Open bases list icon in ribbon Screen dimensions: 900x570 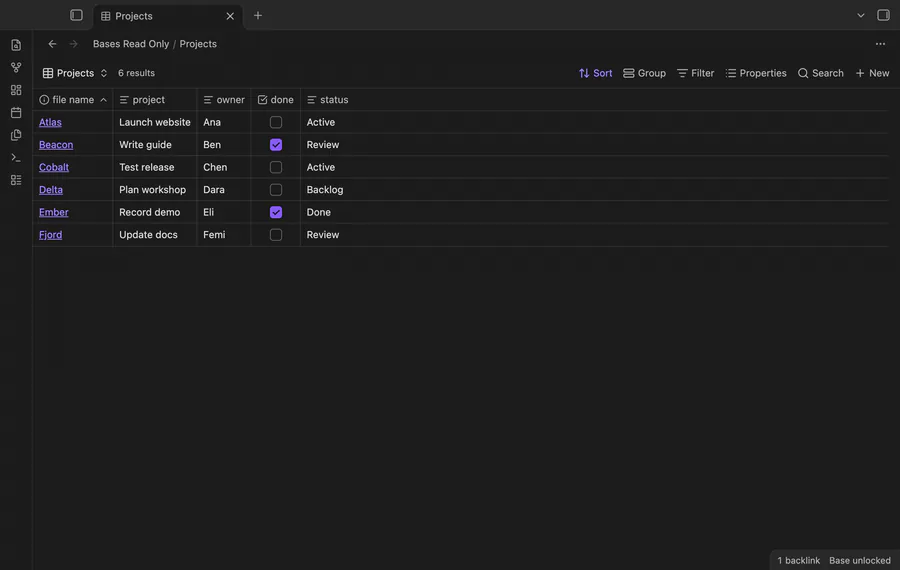tap(16, 180)
